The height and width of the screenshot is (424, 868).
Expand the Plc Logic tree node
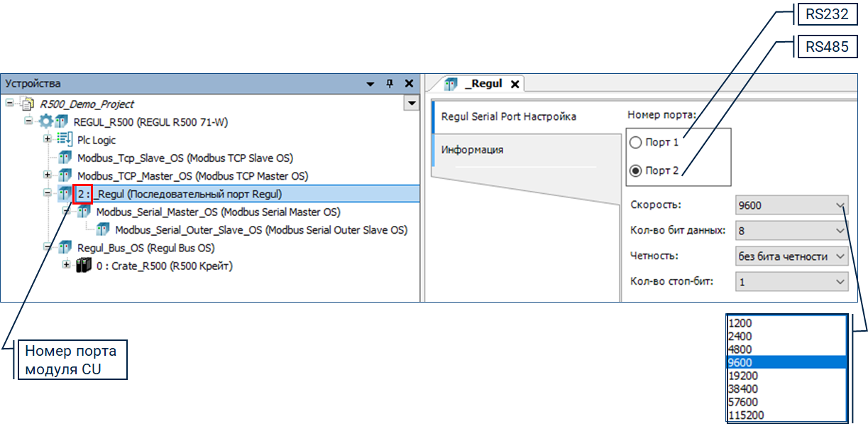click(48, 139)
